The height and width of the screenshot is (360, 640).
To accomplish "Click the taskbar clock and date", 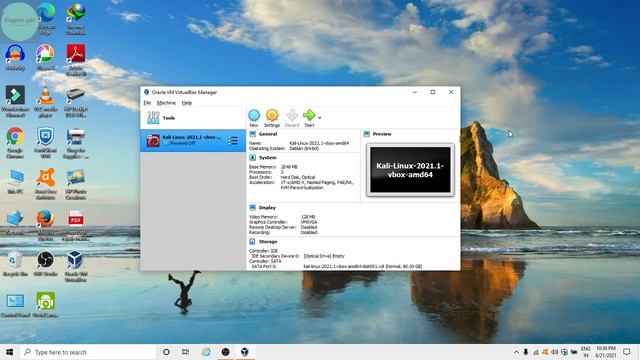I will pyautogui.click(x=605, y=352).
